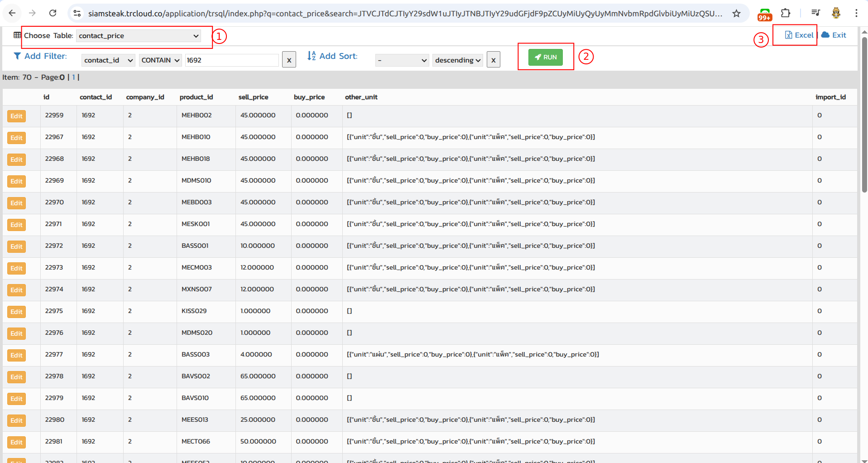Bookmark page with the star icon
This screenshot has height=463, width=868.
coord(736,13)
